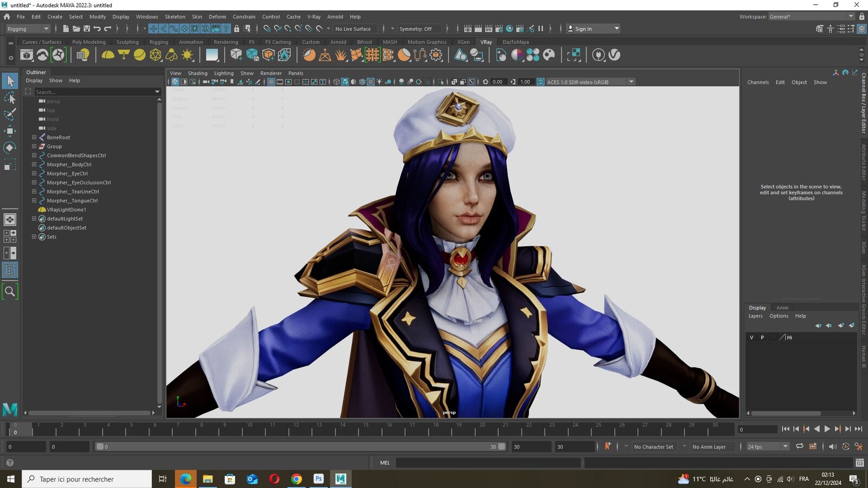Switch to the Arnold shelf tab
Viewport: 868px width, 488px height.
(338, 42)
